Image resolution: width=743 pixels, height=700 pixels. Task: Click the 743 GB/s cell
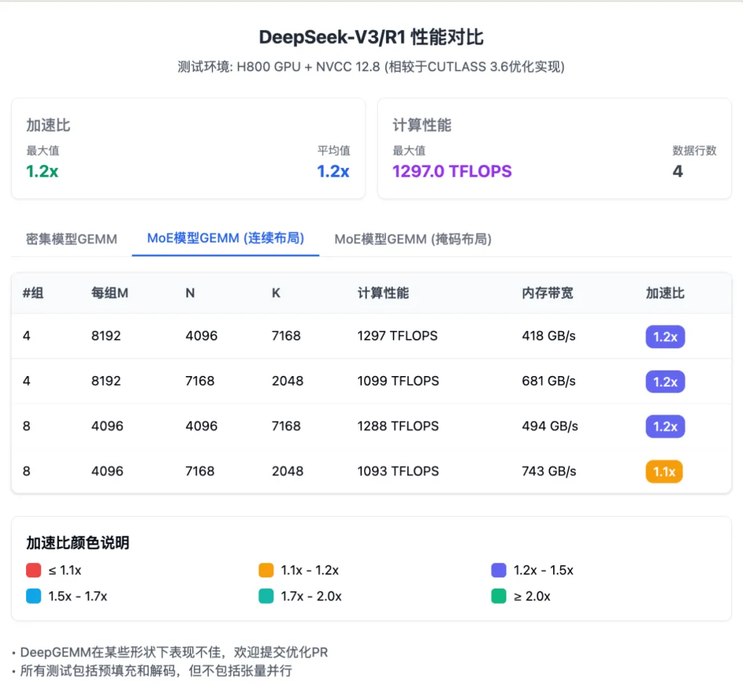pos(549,471)
